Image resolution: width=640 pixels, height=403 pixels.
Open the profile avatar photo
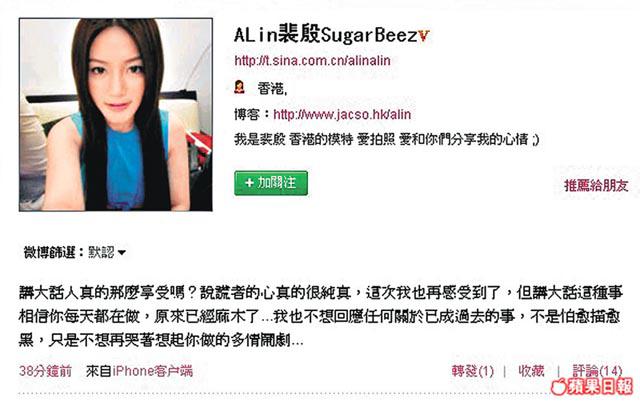[x=116, y=114]
